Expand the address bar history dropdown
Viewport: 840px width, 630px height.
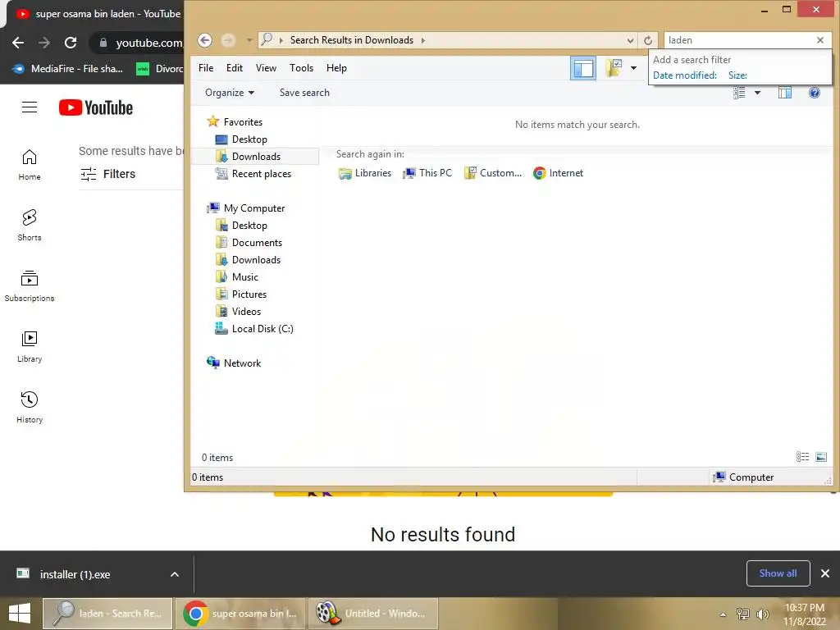[630, 40]
